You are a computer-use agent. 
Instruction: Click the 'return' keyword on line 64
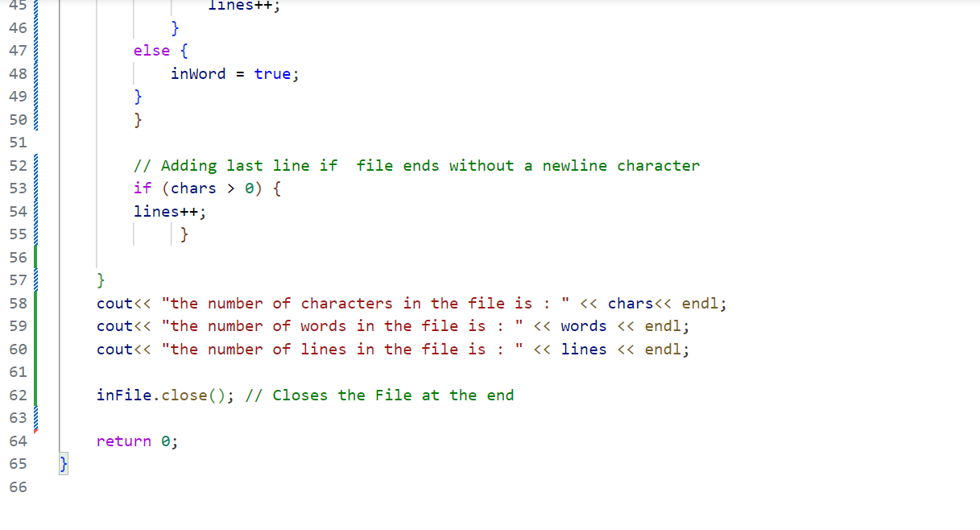click(x=124, y=441)
